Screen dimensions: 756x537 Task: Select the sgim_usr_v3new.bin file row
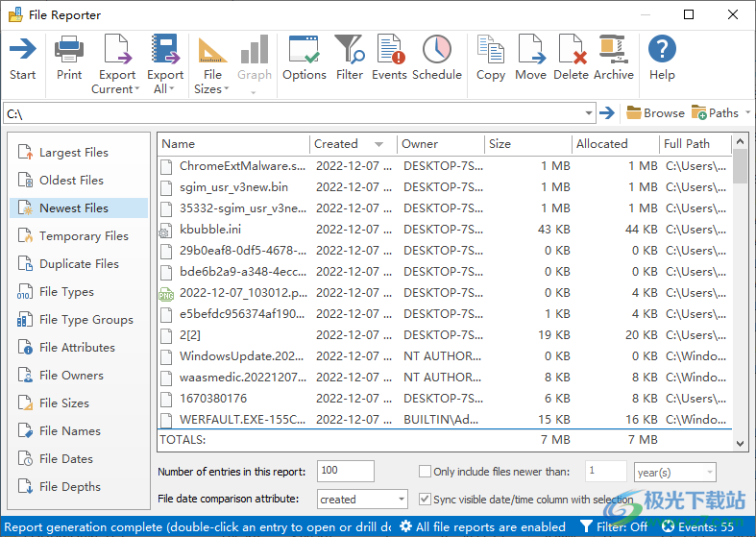click(445, 187)
